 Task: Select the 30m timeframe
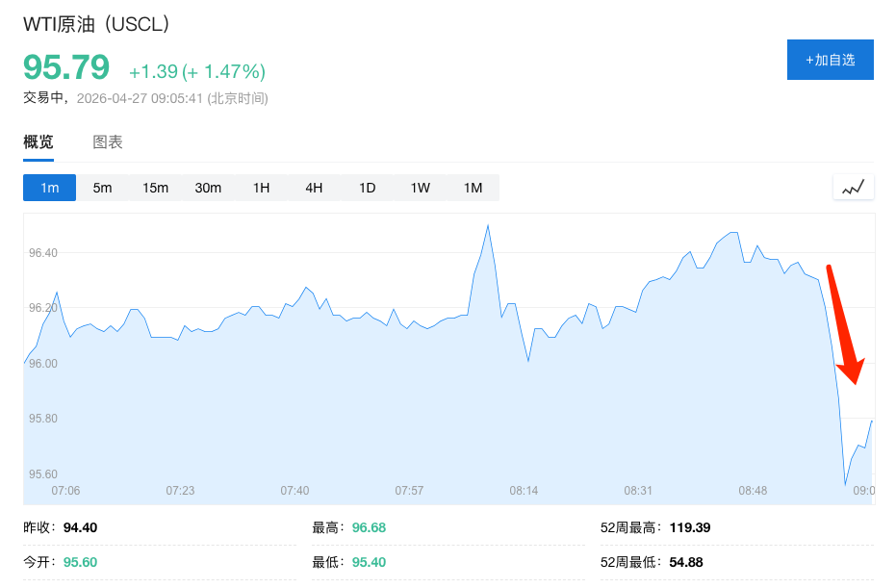[x=208, y=188]
